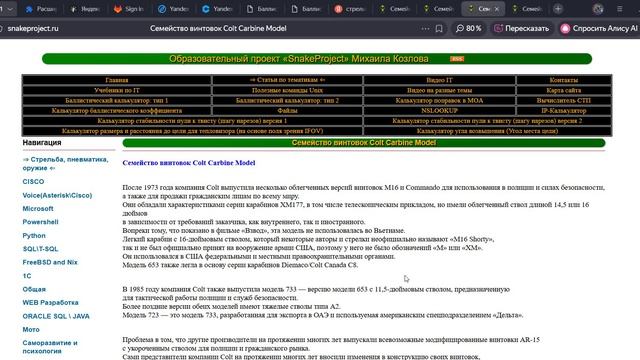The image size is (640, 360).
Task: Open the three-dots page menu in address bar
Action: (x=425, y=29)
